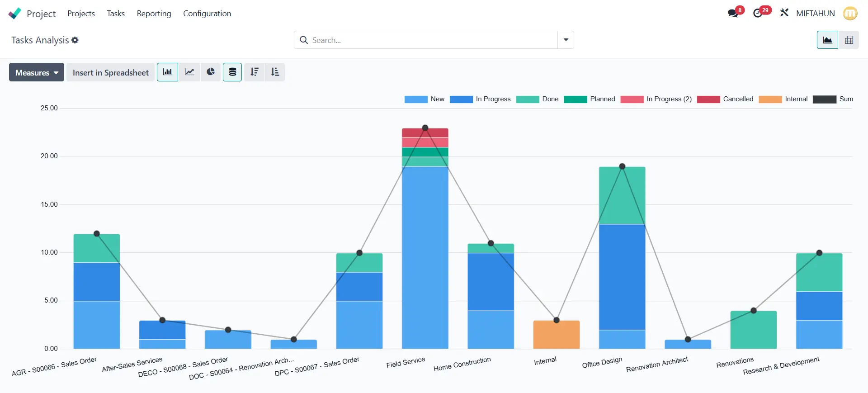Toggle the In Progress (2) legend series
This screenshot has width=868, height=393.
coord(656,99)
